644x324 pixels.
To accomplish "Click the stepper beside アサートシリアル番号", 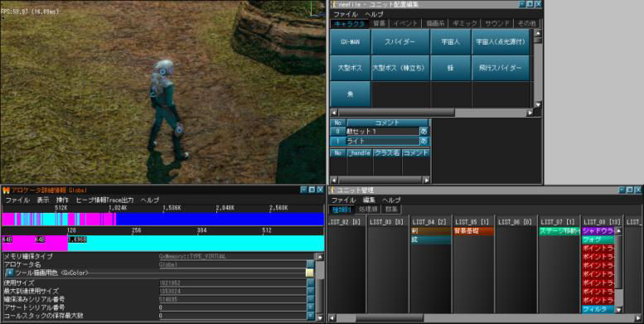I will click(x=311, y=307).
